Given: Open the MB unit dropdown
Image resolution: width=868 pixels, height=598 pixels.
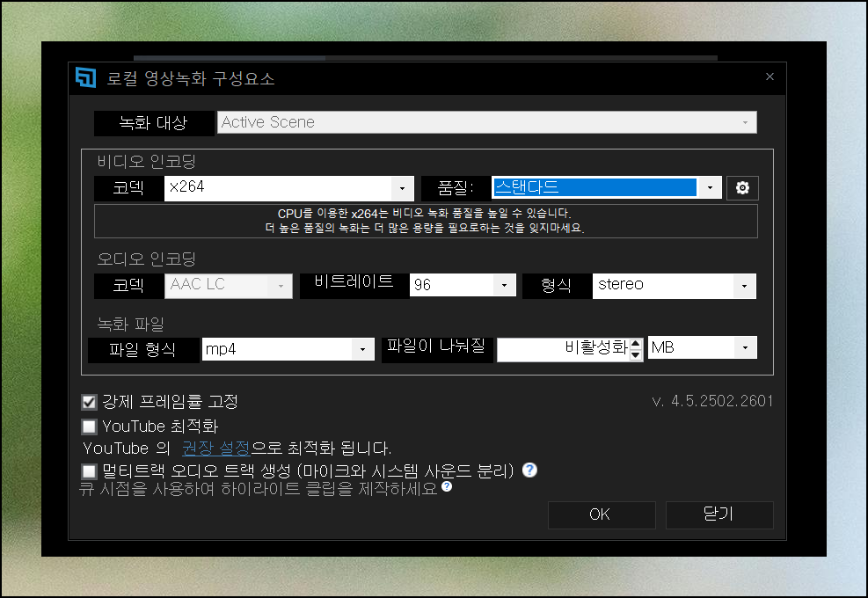Looking at the screenshot, I should 702,347.
